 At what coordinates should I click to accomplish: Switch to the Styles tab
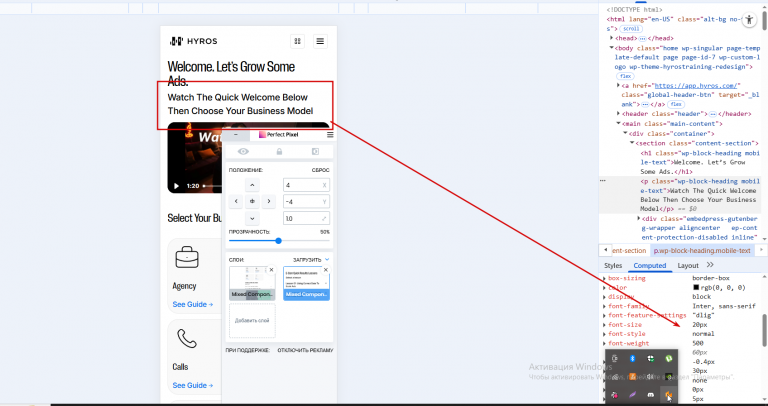613,265
